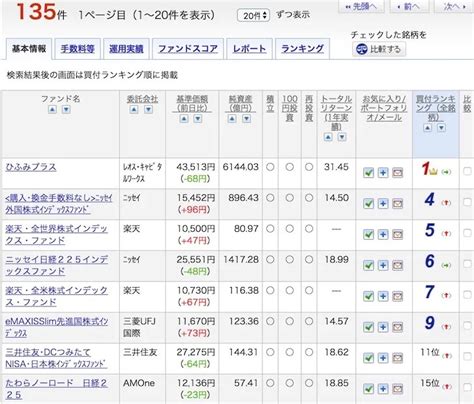Favorite ニッセイ日経225インデックスファンド checkmark icon

[x=368, y=265]
